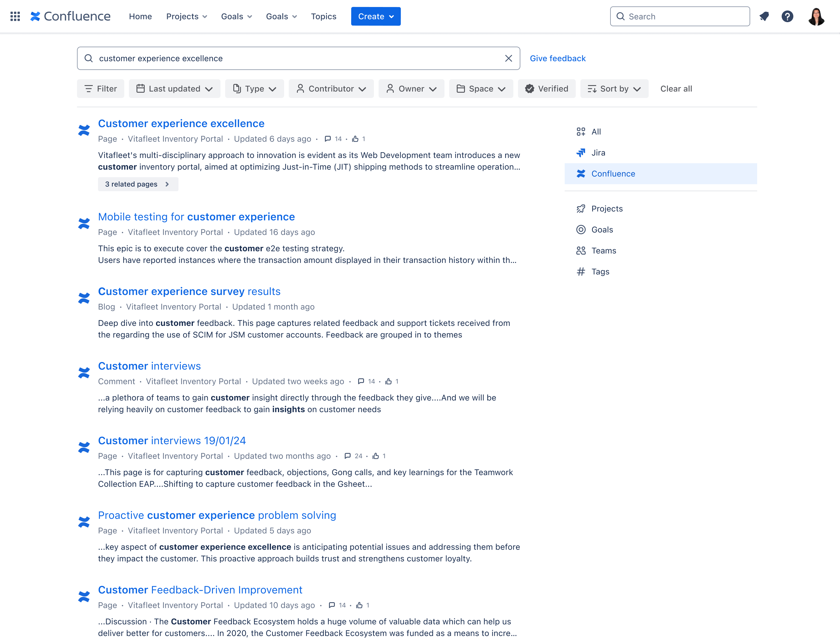Expand the Owner filter dropdown
The image size is (840, 643).
click(411, 89)
